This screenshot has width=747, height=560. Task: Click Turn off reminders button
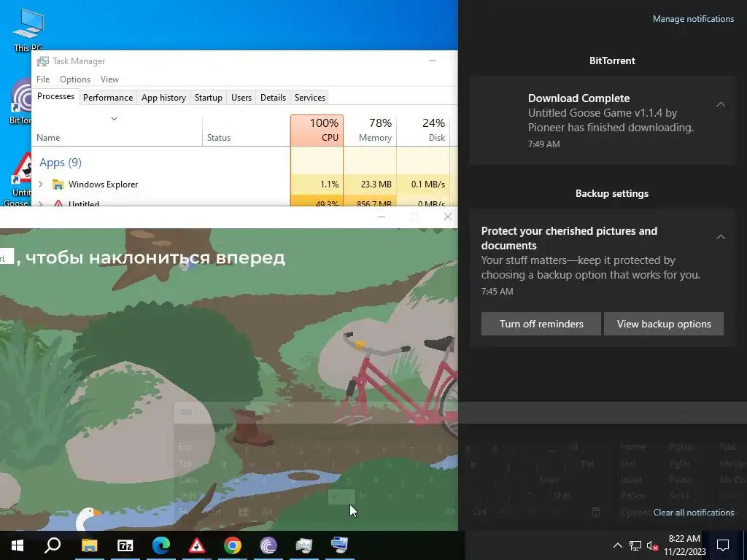click(541, 324)
